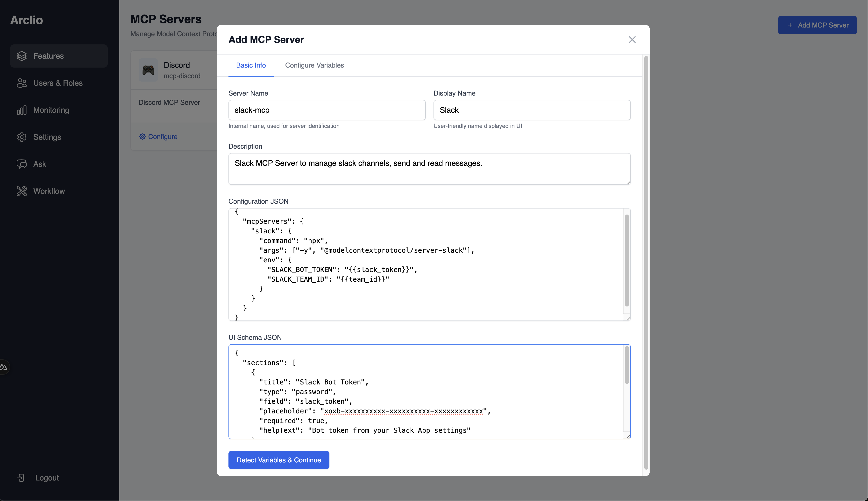Click inside the Description text area
The height and width of the screenshot is (501, 868).
coord(428,169)
